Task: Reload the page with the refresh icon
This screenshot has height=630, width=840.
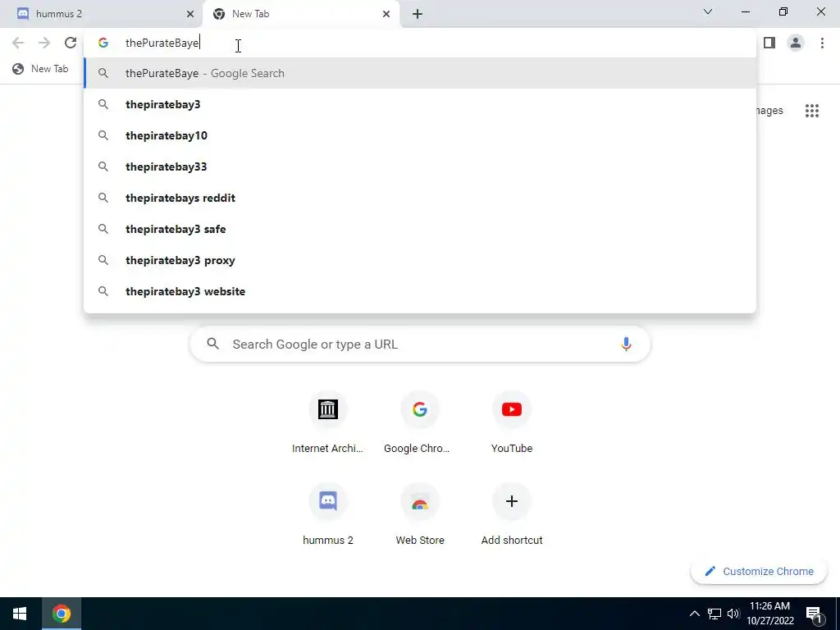Action: click(71, 43)
